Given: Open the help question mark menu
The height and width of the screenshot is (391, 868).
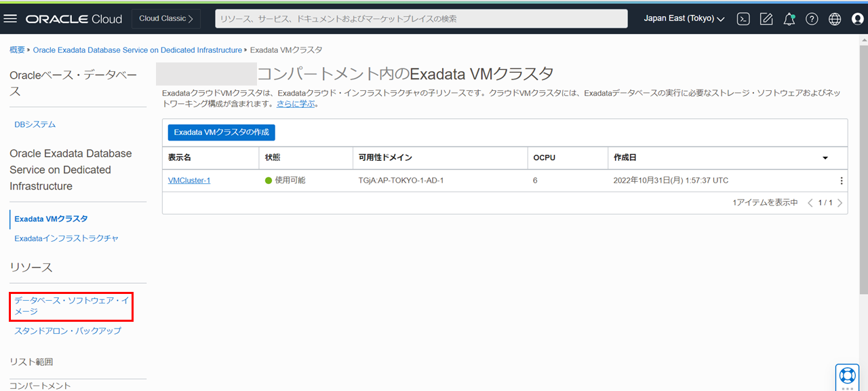Looking at the screenshot, I should point(812,19).
